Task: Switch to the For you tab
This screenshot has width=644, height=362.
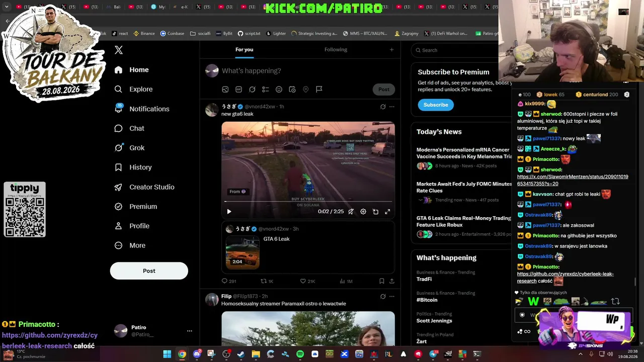Action: point(244,49)
